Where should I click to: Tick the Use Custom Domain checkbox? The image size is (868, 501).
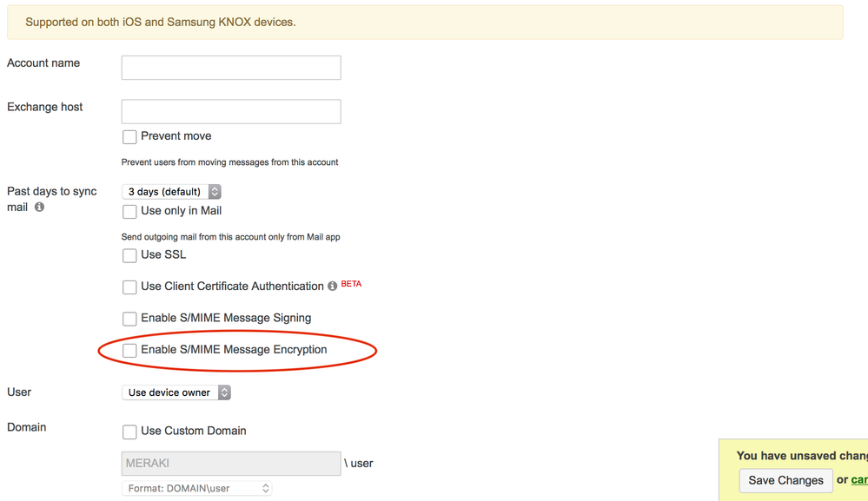129,432
